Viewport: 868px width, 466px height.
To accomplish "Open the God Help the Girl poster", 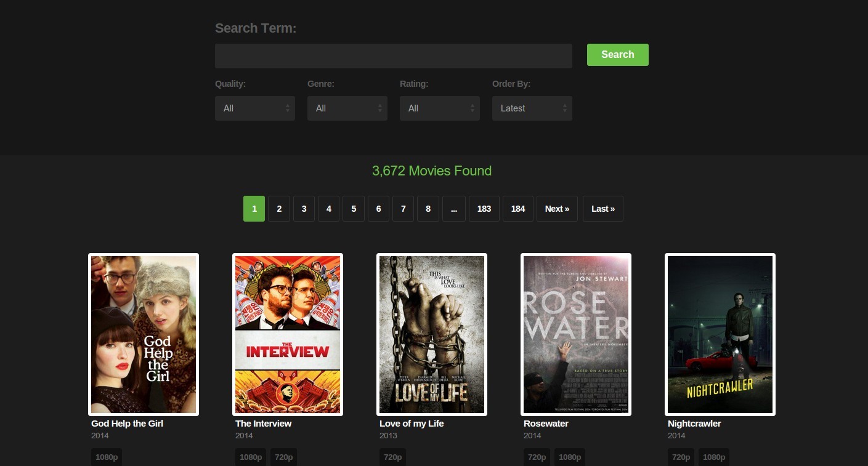I will click(x=144, y=334).
